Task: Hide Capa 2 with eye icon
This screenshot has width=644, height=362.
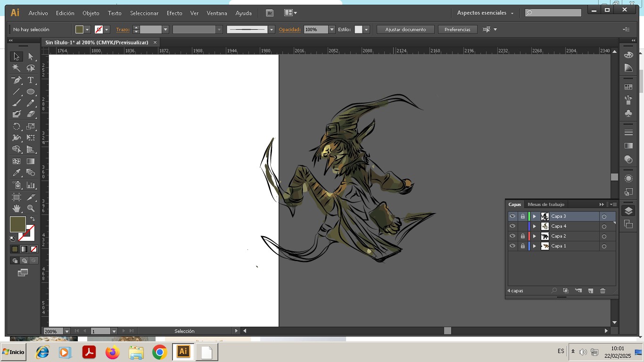Action: [512, 236]
